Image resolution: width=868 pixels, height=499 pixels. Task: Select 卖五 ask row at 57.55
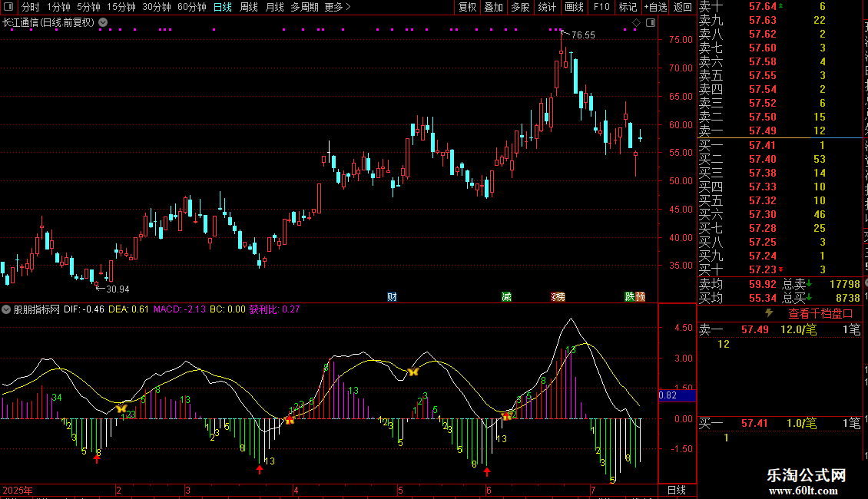780,76
